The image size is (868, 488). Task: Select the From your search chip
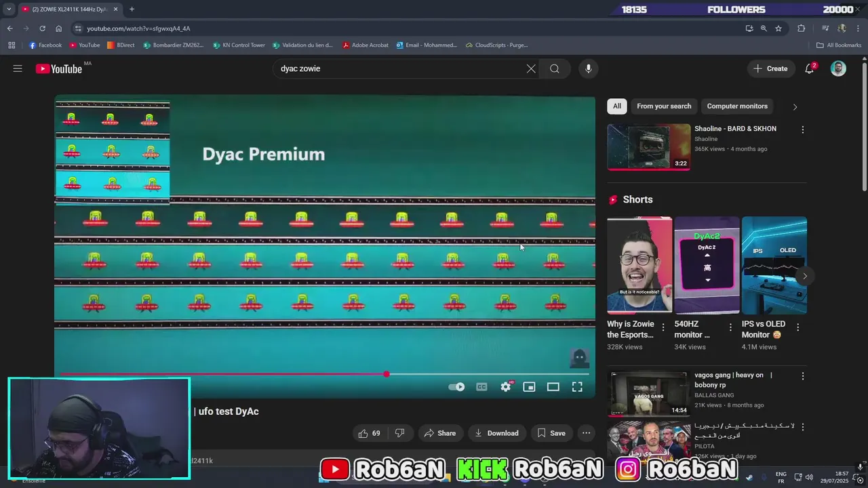[664, 106]
